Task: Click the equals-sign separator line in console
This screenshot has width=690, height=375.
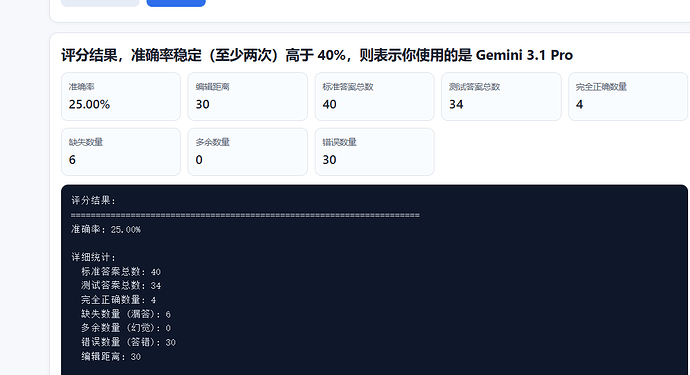Action: point(245,215)
